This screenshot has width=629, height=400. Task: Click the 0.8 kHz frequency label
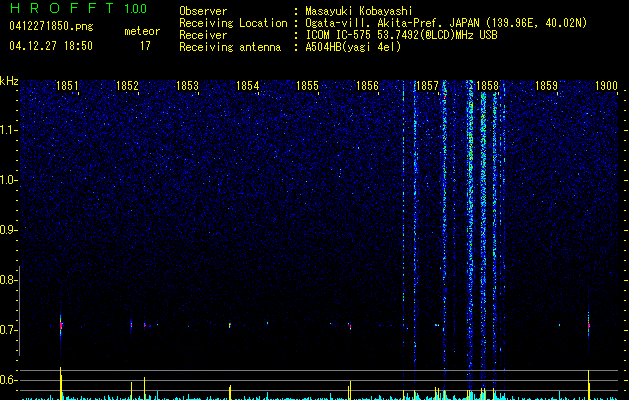coord(7,280)
